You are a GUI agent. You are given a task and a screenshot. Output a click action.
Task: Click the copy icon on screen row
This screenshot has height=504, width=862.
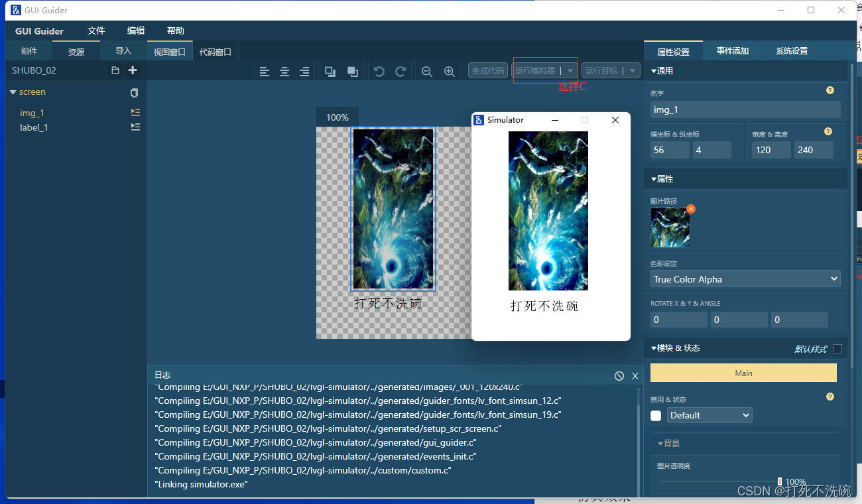pos(135,93)
